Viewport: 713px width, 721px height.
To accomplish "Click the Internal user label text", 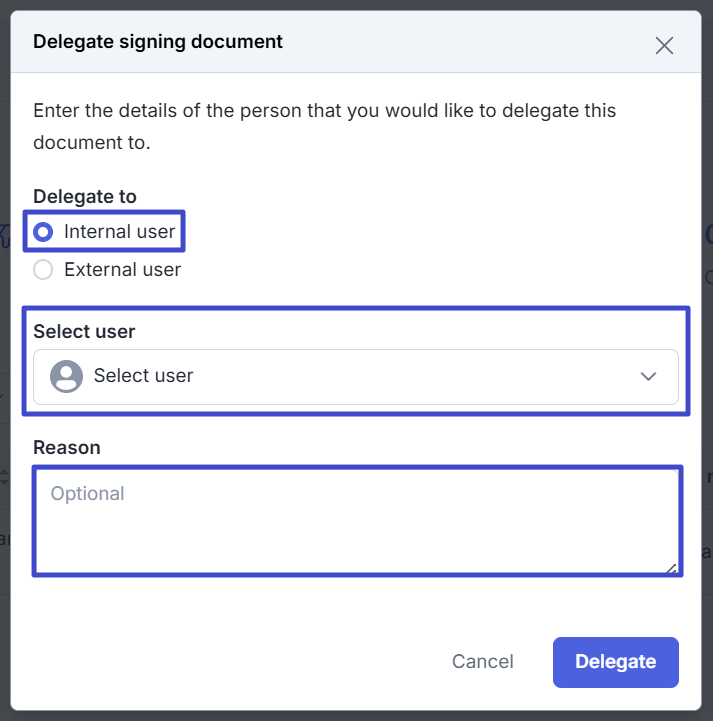I will [x=119, y=232].
